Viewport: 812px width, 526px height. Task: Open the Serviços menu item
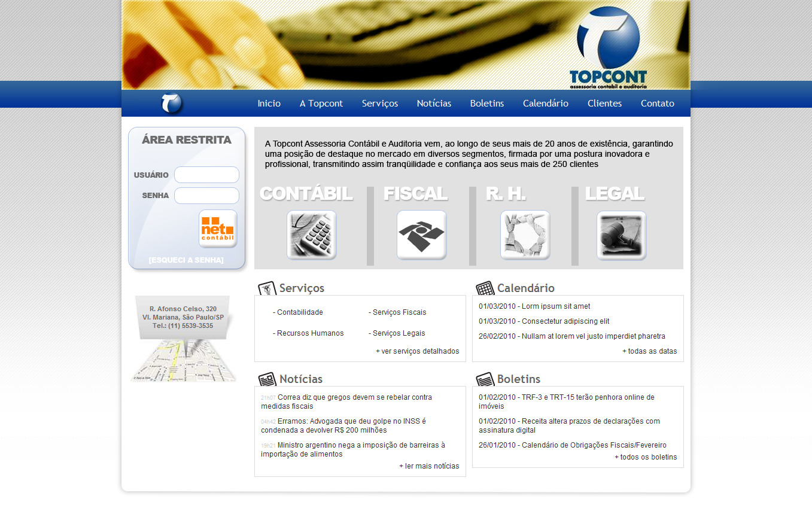click(379, 104)
